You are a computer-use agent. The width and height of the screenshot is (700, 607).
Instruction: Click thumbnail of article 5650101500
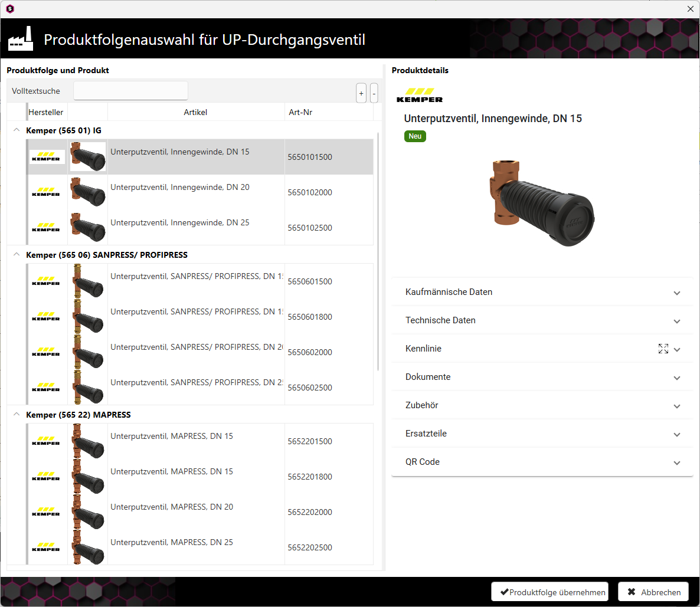click(x=88, y=157)
